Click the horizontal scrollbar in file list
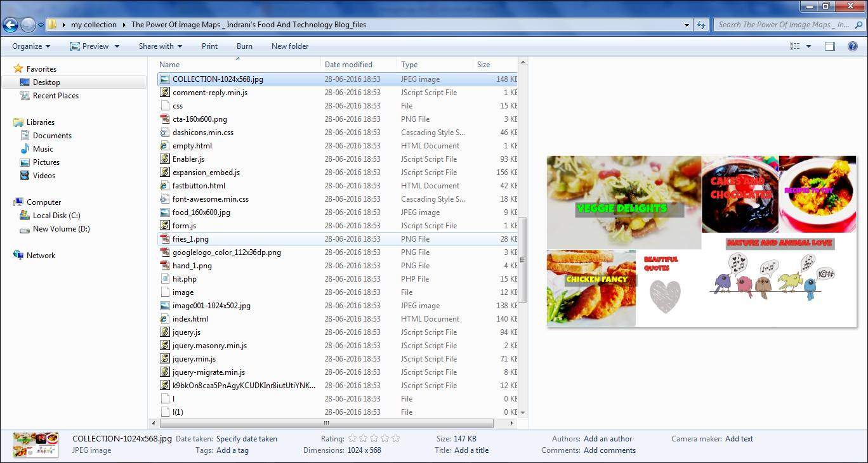Screen dimensions: 868x463 325,423
